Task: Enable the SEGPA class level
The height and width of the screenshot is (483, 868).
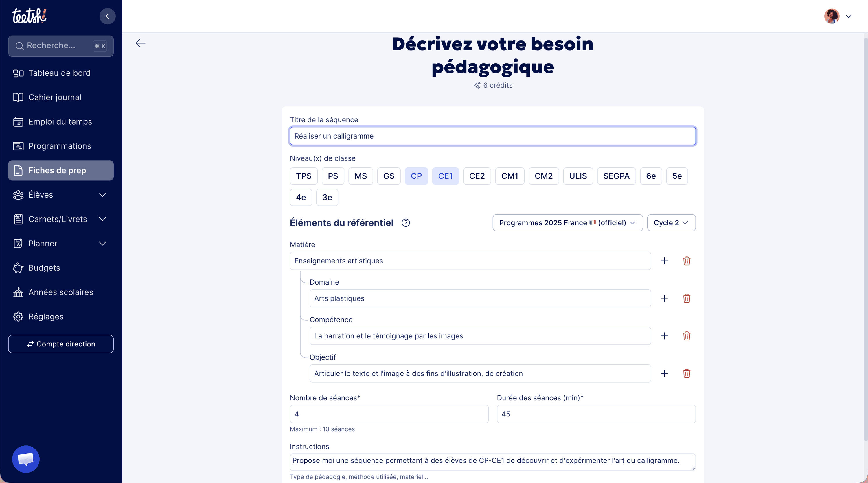Action: pyautogui.click(x=616, y=176)
